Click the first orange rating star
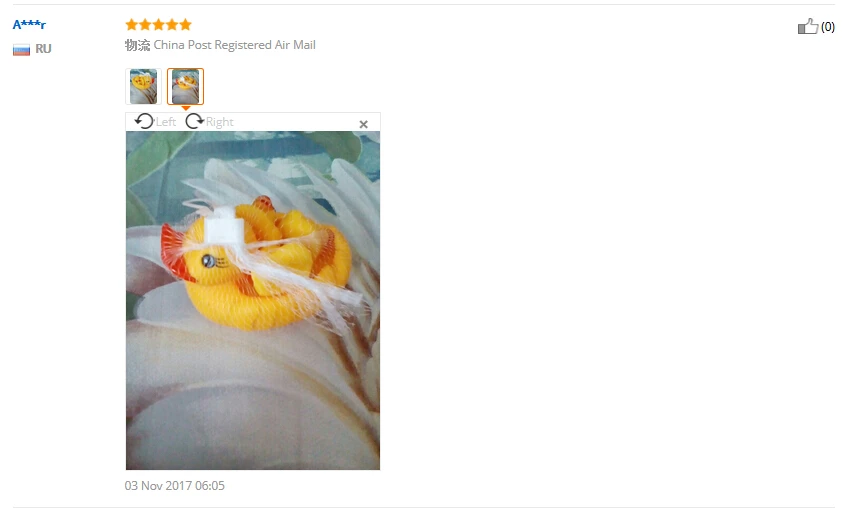Viewport: 861px width, 522px height. (x=132, y=24)
